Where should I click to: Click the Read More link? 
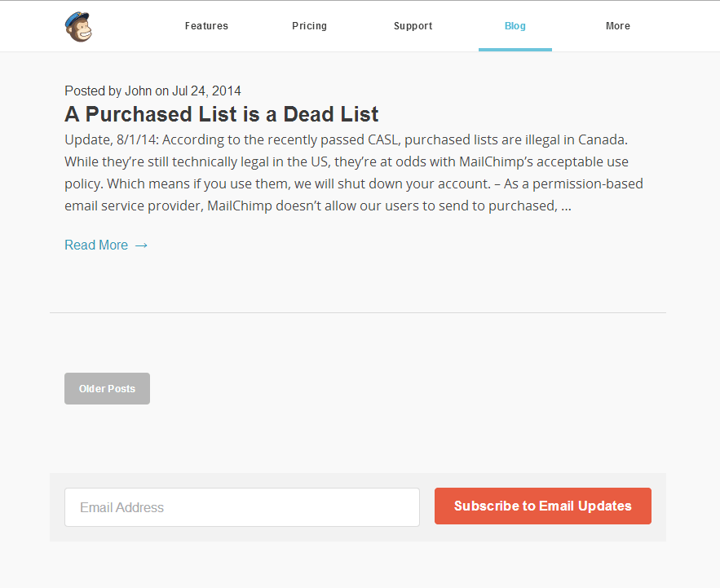pyautogui.click(x=96, y=245)
